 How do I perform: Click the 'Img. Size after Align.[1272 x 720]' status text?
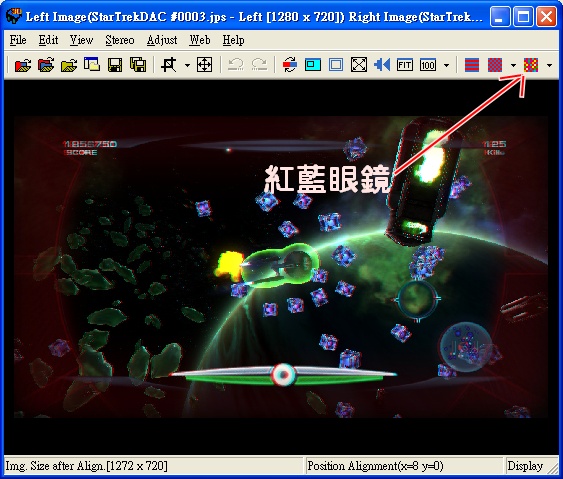pyautogui.click(x=86, y=466)
